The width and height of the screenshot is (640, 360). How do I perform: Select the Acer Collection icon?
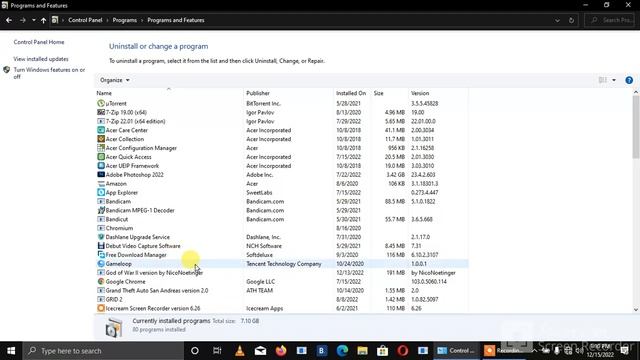(101, 139)
